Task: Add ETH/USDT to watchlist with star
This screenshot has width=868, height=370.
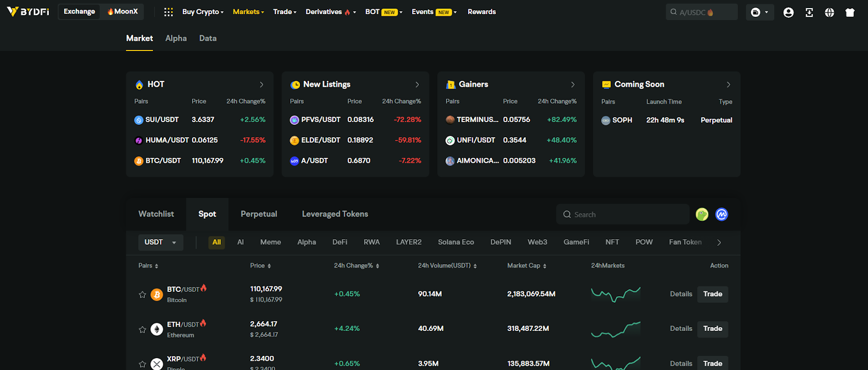Action: [x=142, y=329]
